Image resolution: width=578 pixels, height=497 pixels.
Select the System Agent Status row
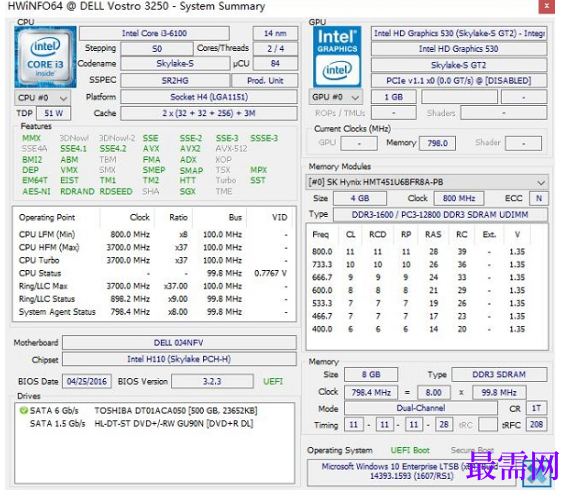pos(153,312)
